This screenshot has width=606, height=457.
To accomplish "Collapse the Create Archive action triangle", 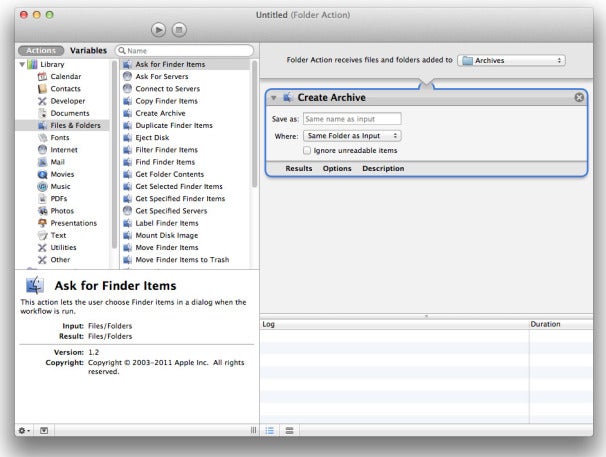I will point(274,98).
